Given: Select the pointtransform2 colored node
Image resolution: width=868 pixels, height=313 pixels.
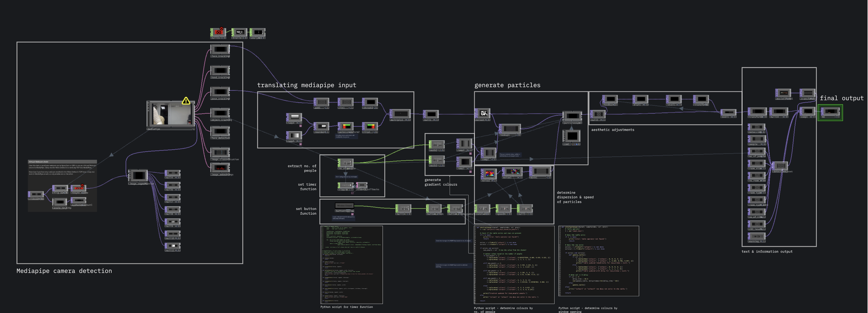Looking at the screenshot, I should 346,126.
